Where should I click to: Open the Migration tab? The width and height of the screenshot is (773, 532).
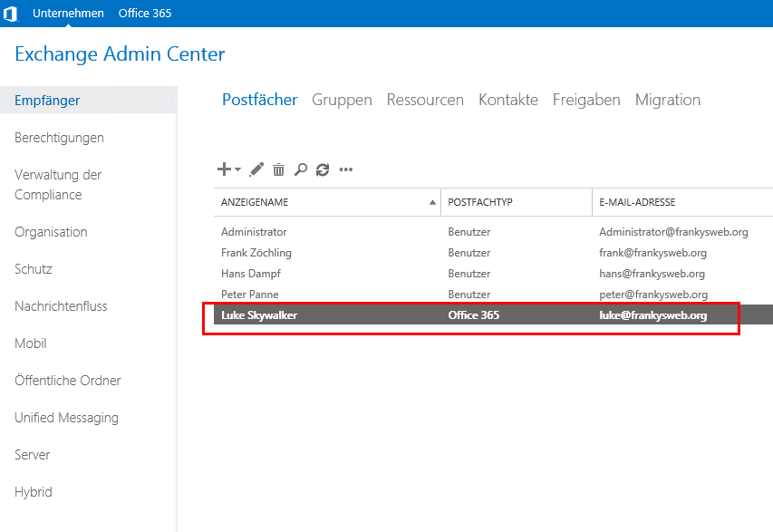(x=667, y=100)
